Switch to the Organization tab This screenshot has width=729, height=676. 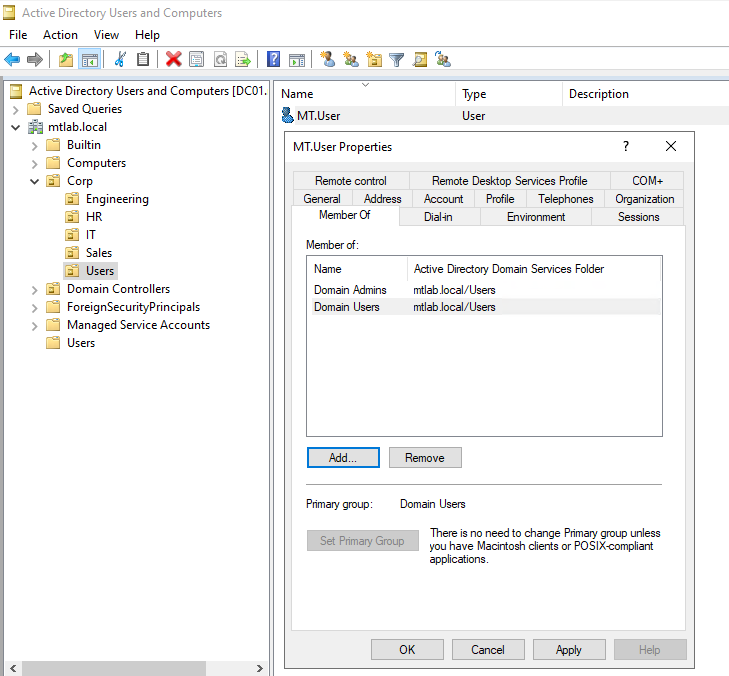pos(644,199)
